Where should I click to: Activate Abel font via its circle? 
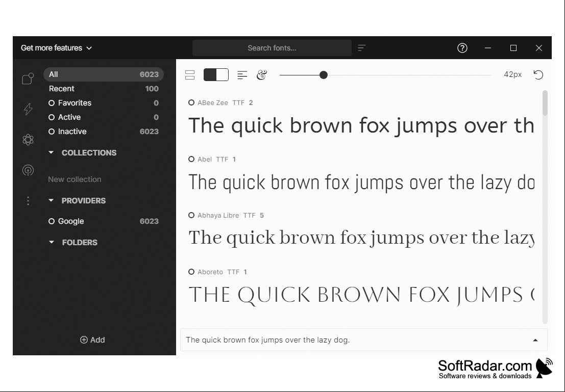[191, 159]
